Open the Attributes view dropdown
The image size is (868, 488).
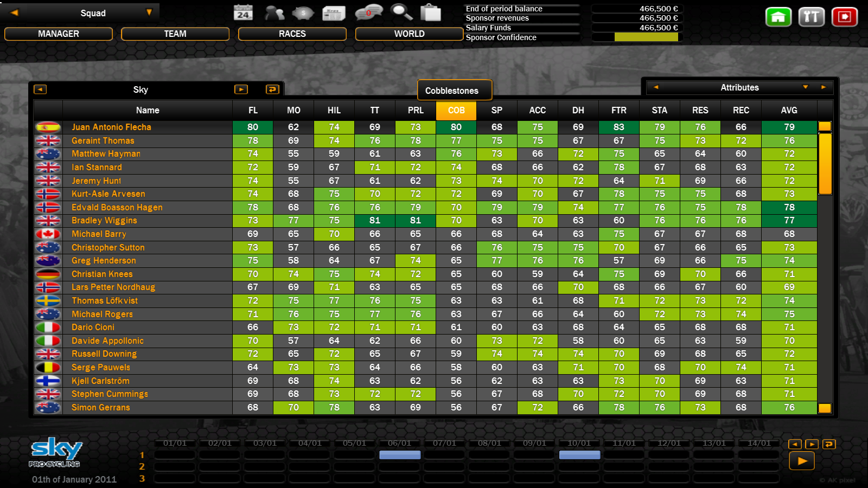(x=805, y=87)
